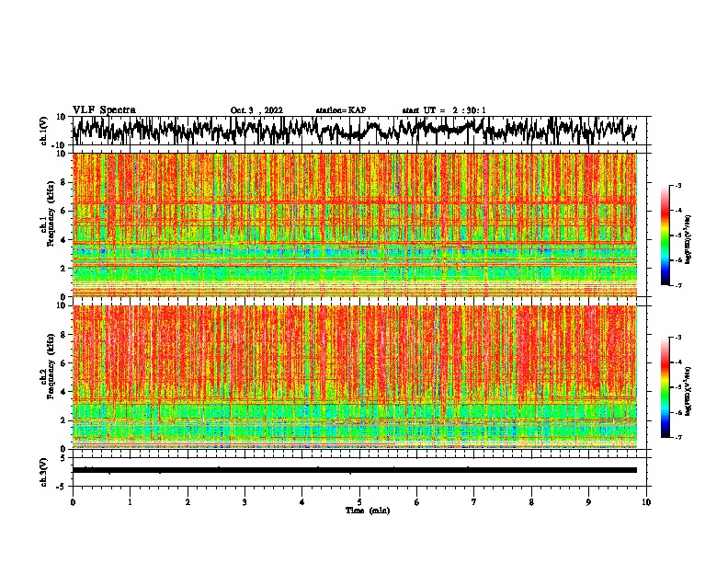Viewport: 728px width, 563px height.
Task: Click time axis tick label "10"
Action: [646, 502]
